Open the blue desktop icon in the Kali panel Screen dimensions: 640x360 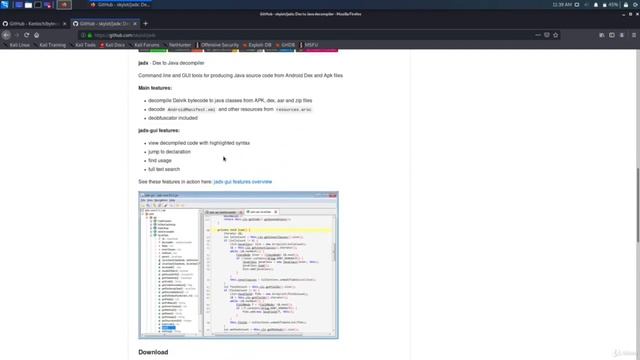(19, 5)
